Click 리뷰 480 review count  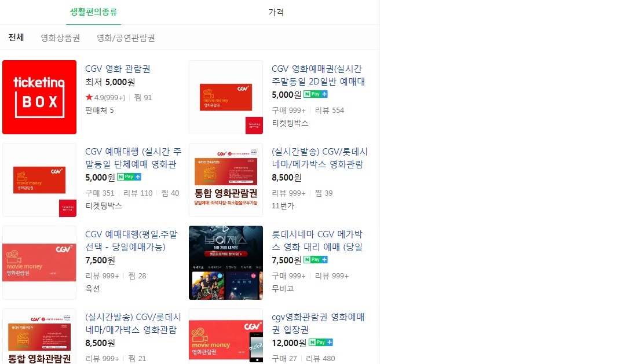(x=320, y=358)
